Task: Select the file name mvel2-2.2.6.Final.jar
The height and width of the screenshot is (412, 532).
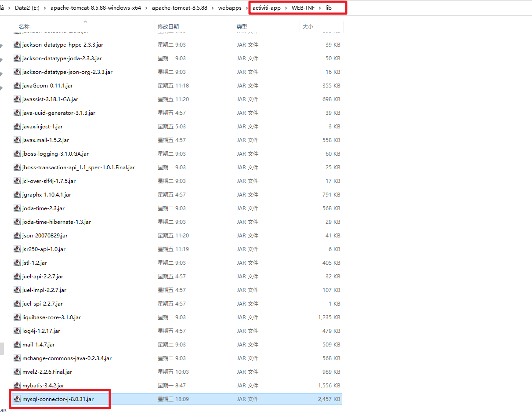Action: pyautogui.click(x=47, y=372)
